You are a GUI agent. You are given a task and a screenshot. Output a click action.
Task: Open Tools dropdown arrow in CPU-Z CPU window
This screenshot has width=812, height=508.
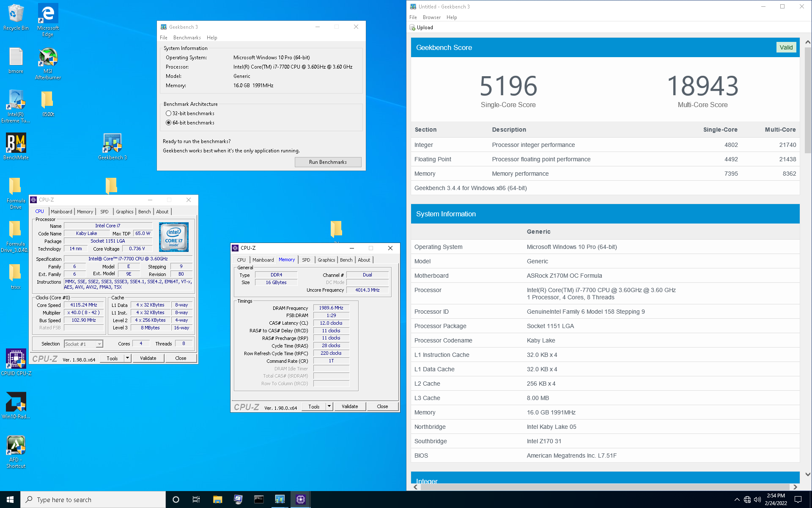pyautogui.click(x=127, y=358)
